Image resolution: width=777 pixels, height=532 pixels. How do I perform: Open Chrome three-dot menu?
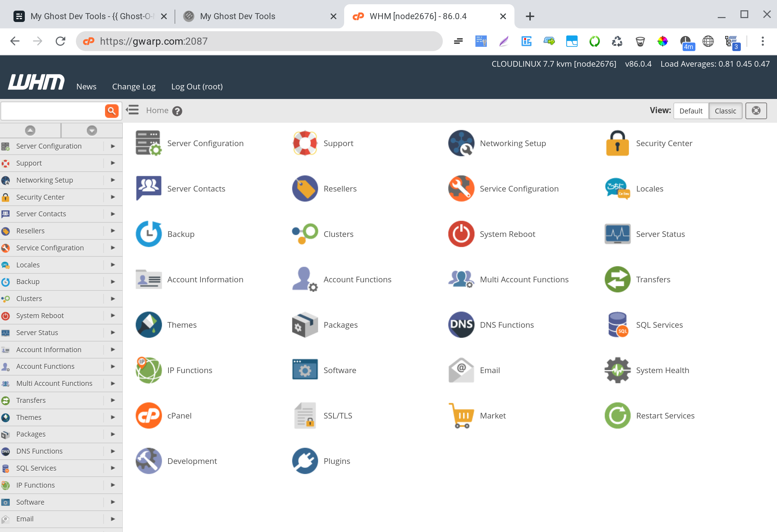[762, 41]
